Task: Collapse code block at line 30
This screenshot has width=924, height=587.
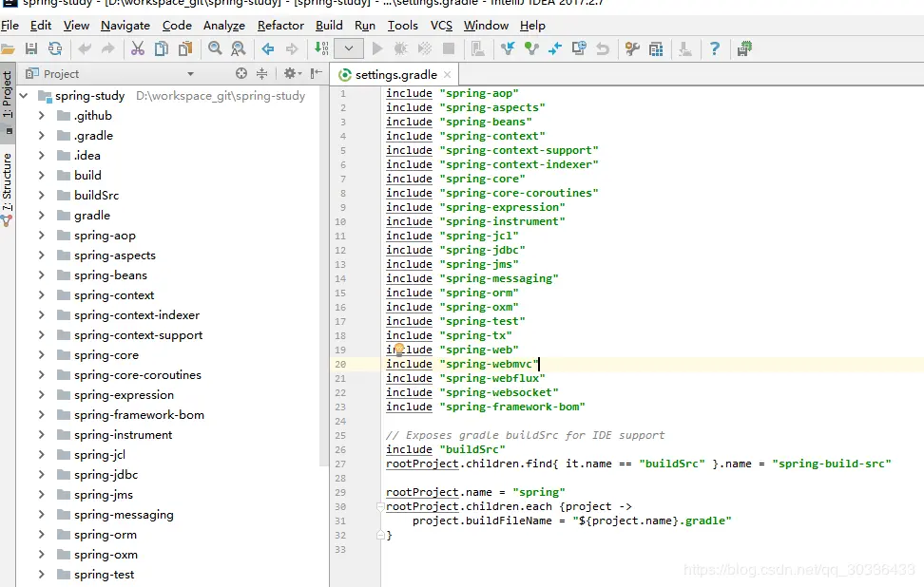Action: (x=380, y=506)
